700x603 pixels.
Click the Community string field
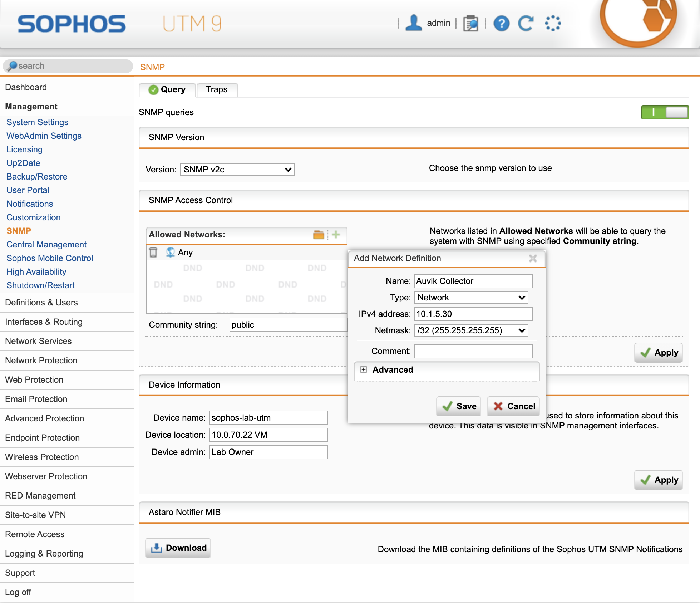[289, 325]
